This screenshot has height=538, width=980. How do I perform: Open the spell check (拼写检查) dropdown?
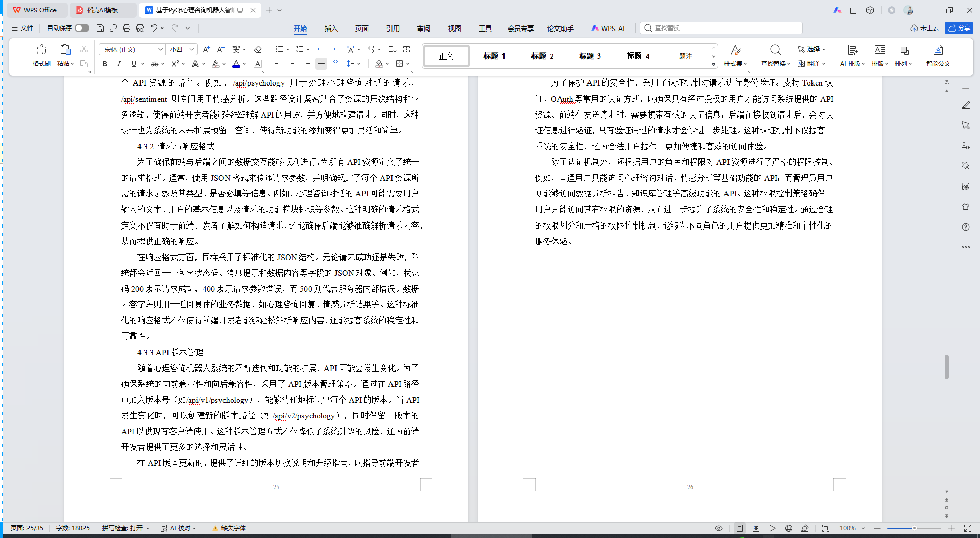pos(126,528)
